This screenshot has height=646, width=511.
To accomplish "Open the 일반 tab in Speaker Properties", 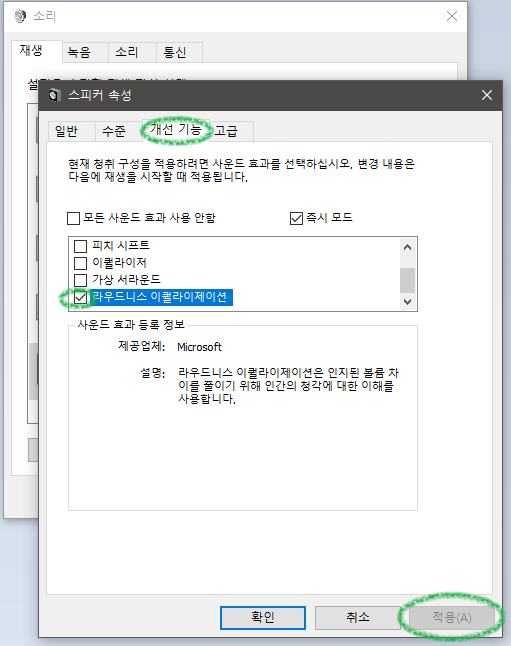I will point(71,131).
